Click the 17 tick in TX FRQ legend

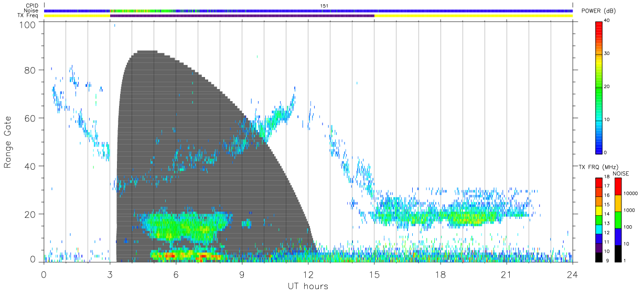606,186
